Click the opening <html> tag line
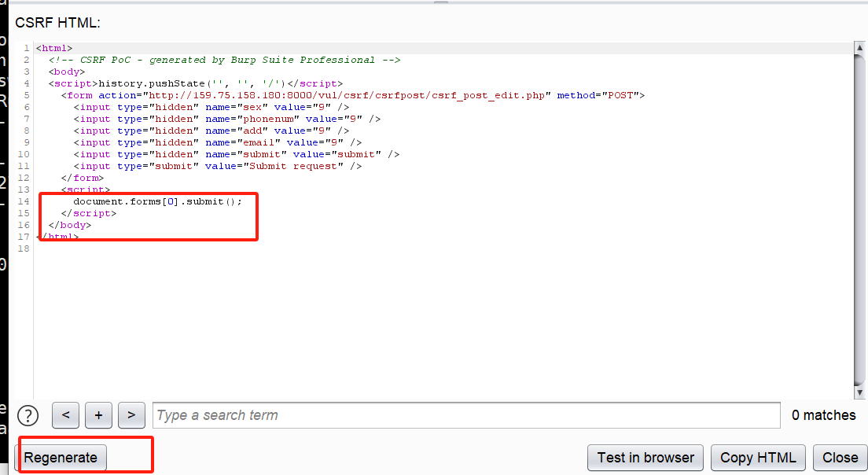This screenshot has height=475, width=868. 54,48
